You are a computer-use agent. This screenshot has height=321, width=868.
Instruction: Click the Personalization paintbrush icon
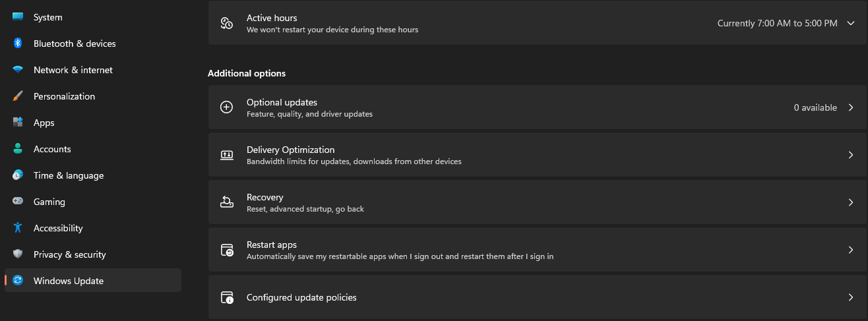coord(18,96)
